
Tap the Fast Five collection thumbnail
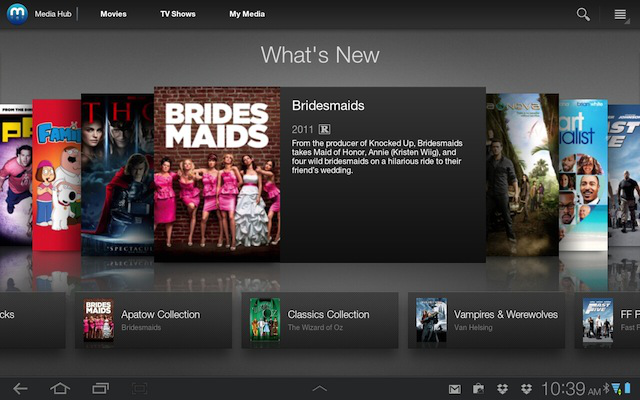(x=598, y=320)
